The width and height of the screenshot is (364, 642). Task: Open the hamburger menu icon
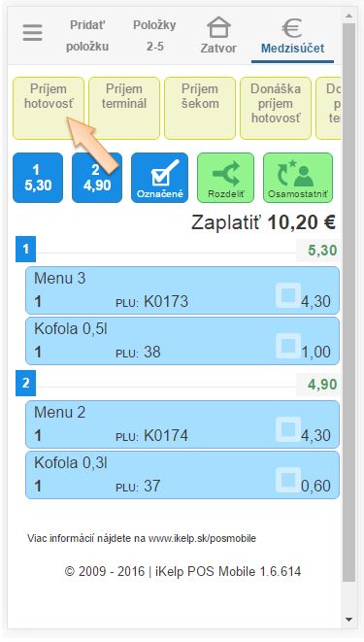point(32,33)
